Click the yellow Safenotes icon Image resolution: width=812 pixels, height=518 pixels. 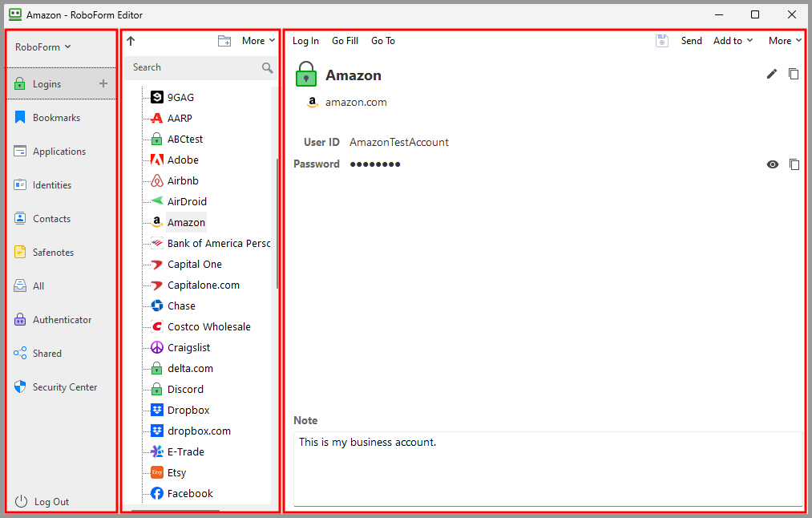(20, 252)
